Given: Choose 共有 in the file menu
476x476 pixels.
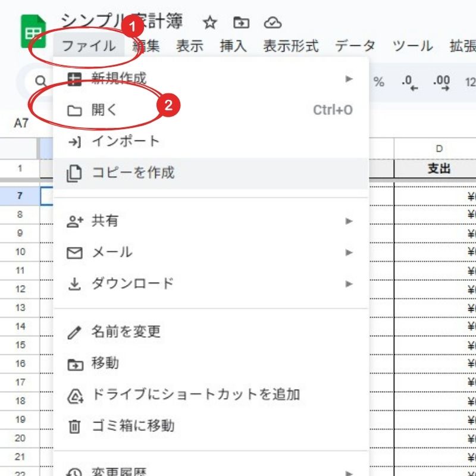Looking at the screenshot, I should click(211, 221).
